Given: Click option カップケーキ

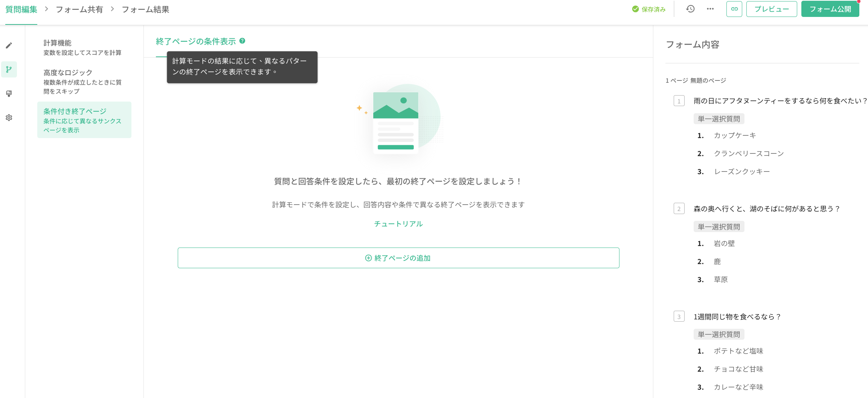Looking at the screenshot, I should [x=735, y=135].
